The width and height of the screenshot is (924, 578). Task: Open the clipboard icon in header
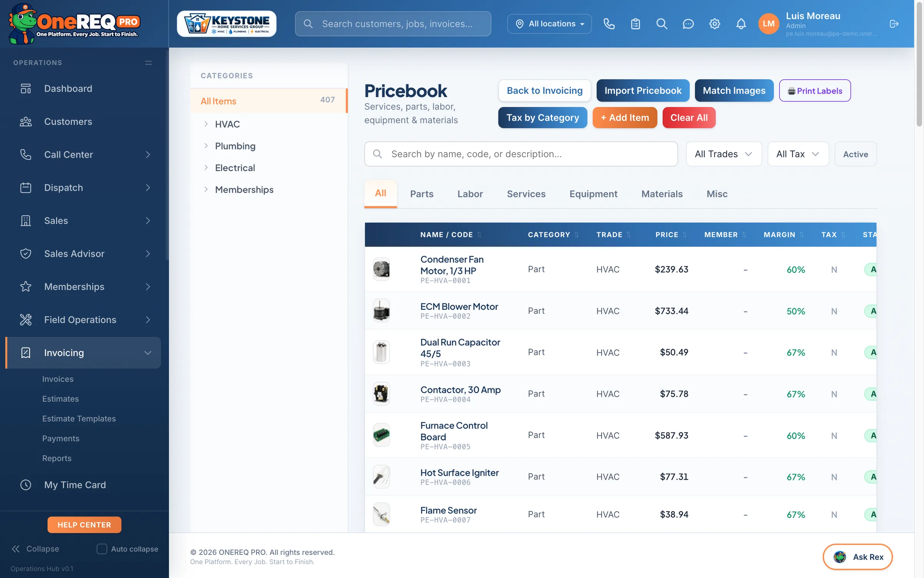[635, 24]
